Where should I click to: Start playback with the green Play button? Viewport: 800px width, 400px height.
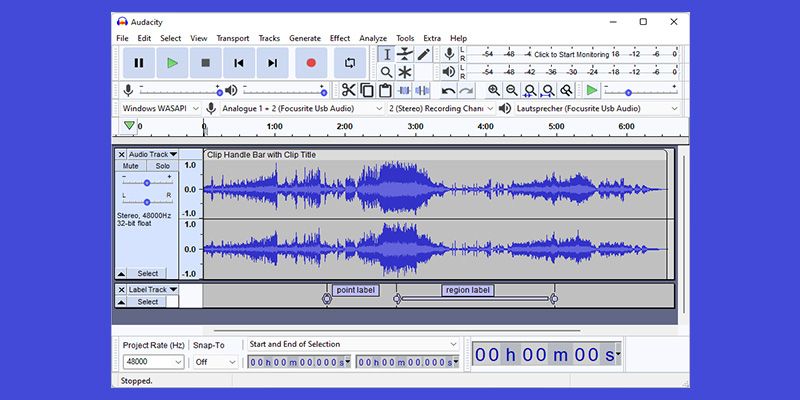coord(172,63)
